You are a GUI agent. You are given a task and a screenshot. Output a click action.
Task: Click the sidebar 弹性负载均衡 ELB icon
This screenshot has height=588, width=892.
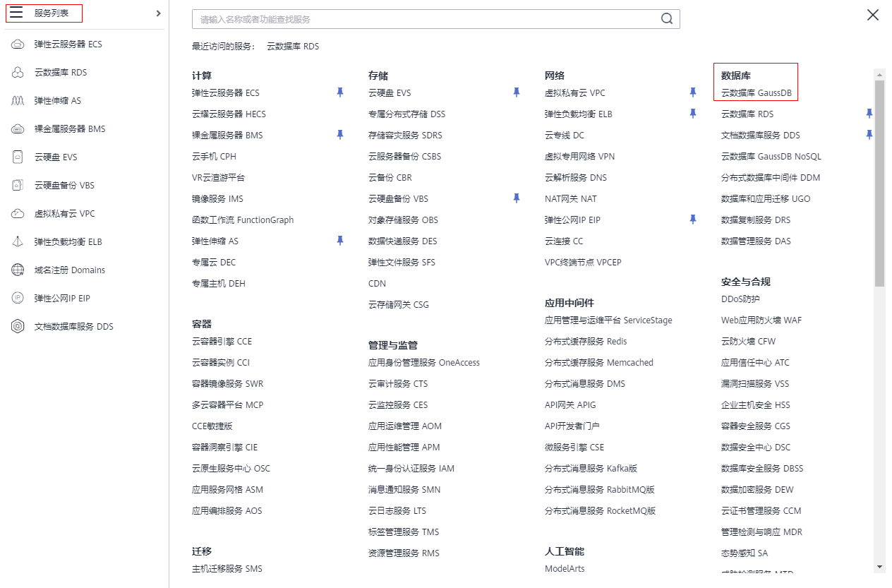pyautogui.click(x=18, y=241)
